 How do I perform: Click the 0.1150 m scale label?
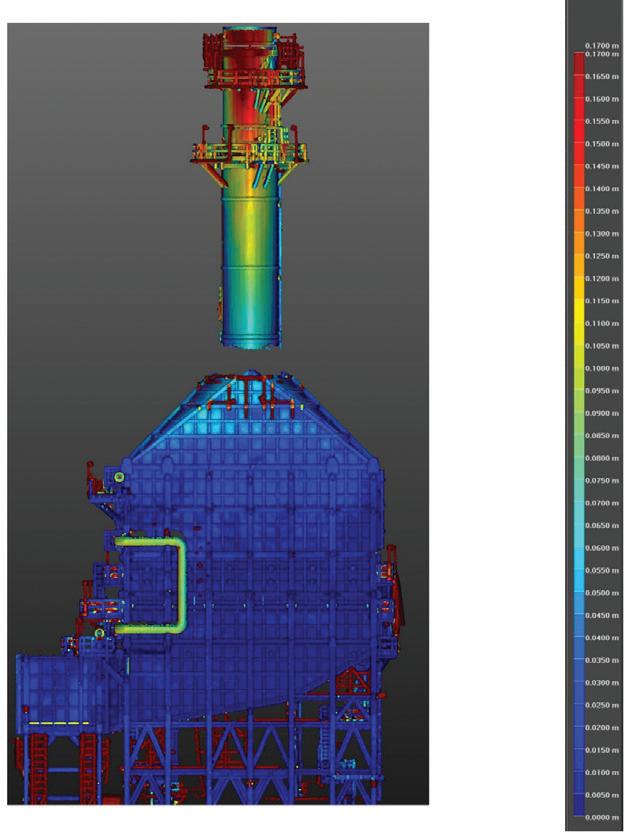pyautogui.click(x=602, y=301)
